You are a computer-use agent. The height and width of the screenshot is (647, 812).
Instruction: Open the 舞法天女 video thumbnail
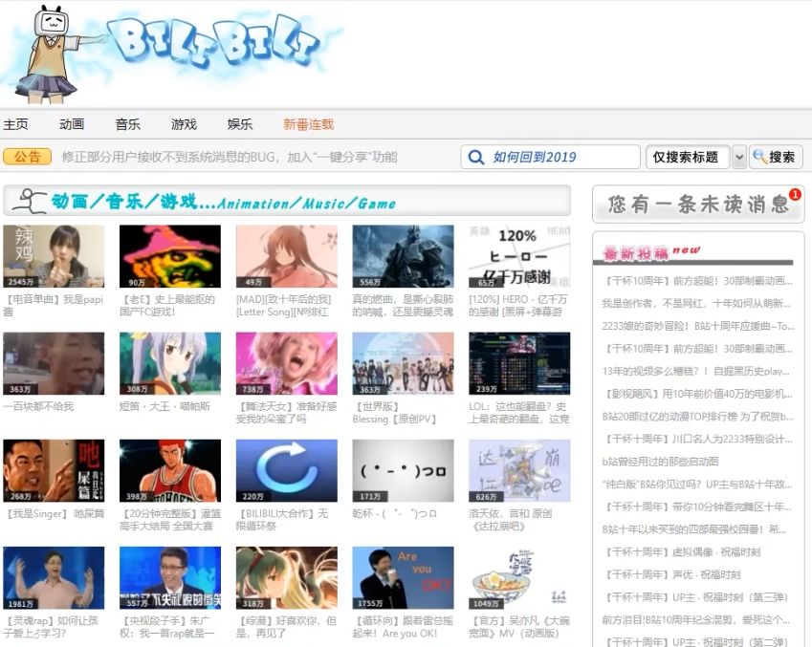[x=286, y=363]
